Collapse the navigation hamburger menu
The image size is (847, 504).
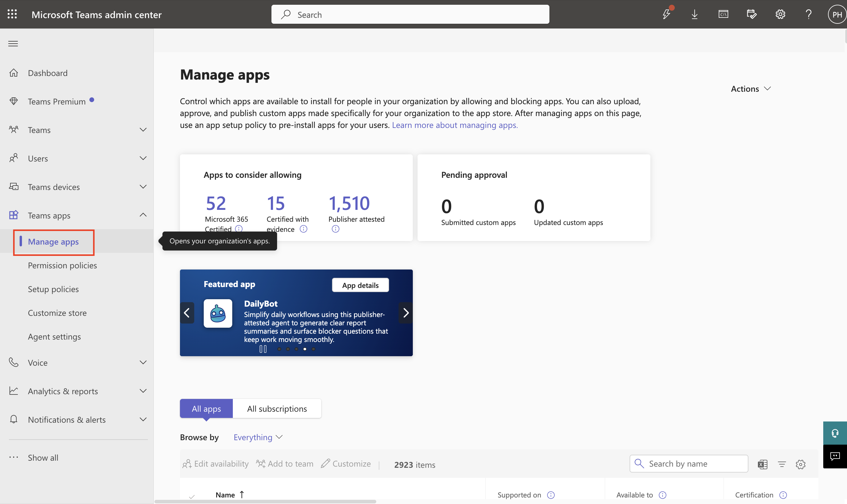click(x=13, y=43)
